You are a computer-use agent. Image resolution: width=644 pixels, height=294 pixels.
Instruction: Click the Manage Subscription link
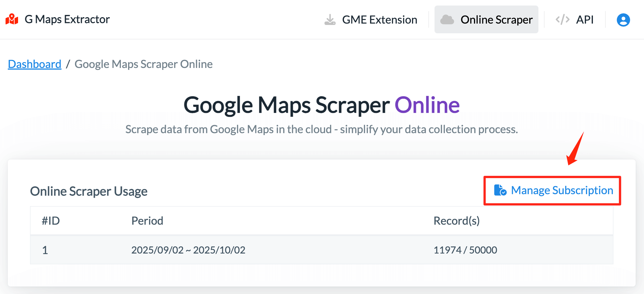[x=554, y=190]
